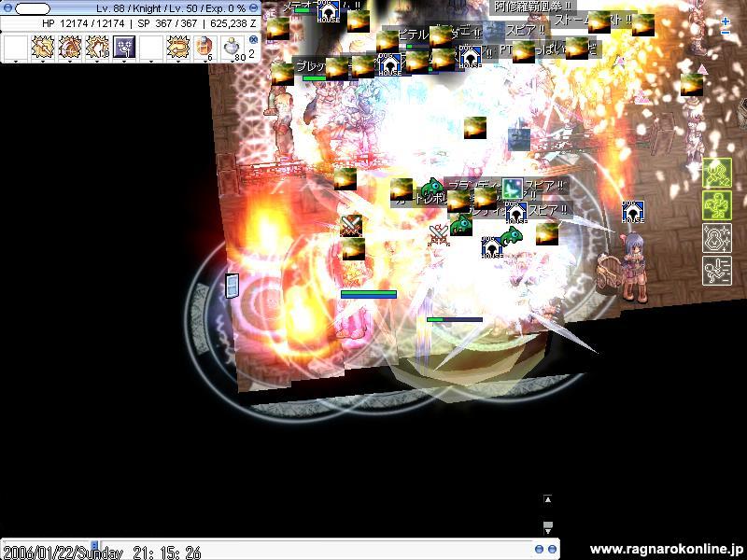Activate the looping arrow skill icon
The width and height of the screenshot is (747, 560).
tap(178, 48)
